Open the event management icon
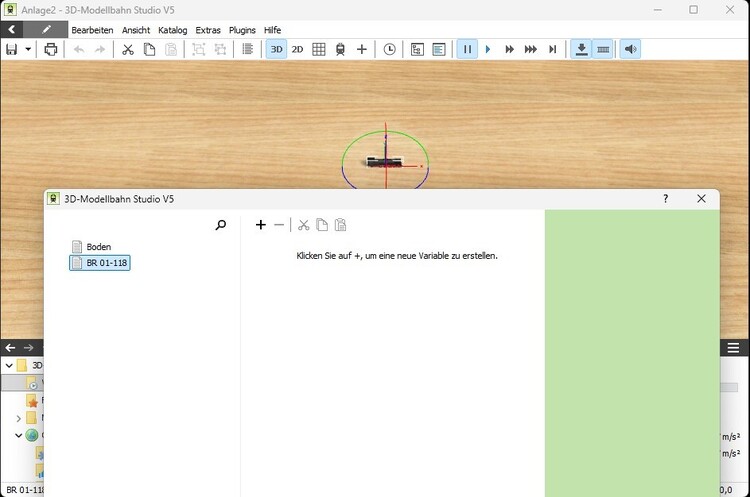 (417, 49)
